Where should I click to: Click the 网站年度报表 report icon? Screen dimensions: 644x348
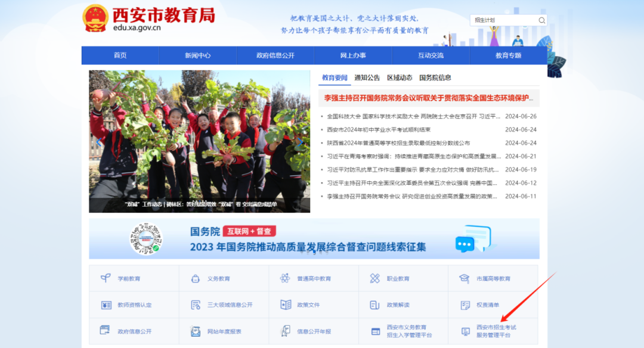pos(194,331)
